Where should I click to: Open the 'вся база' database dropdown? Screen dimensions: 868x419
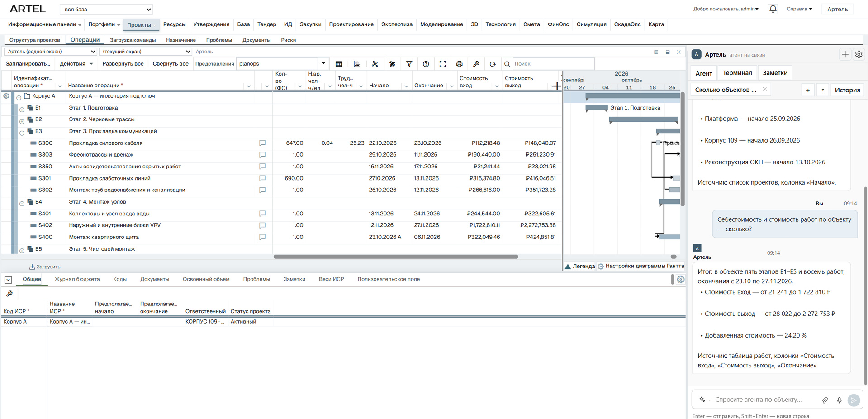[106, 9]
